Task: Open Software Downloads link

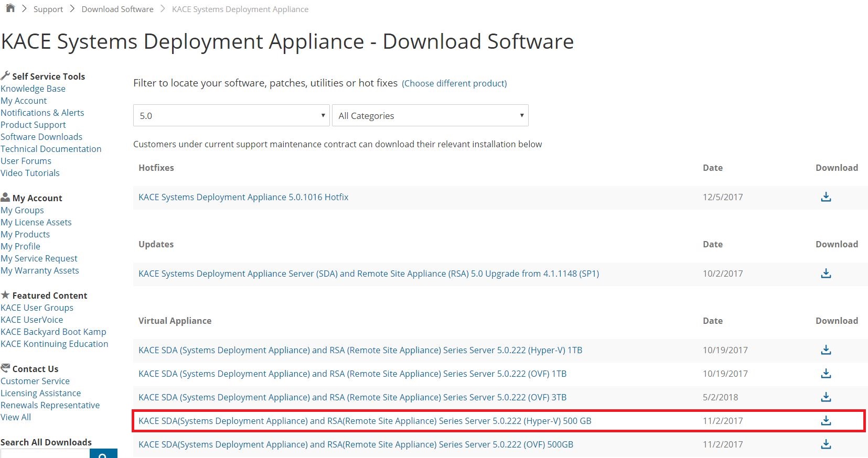Action: point(41,137)
